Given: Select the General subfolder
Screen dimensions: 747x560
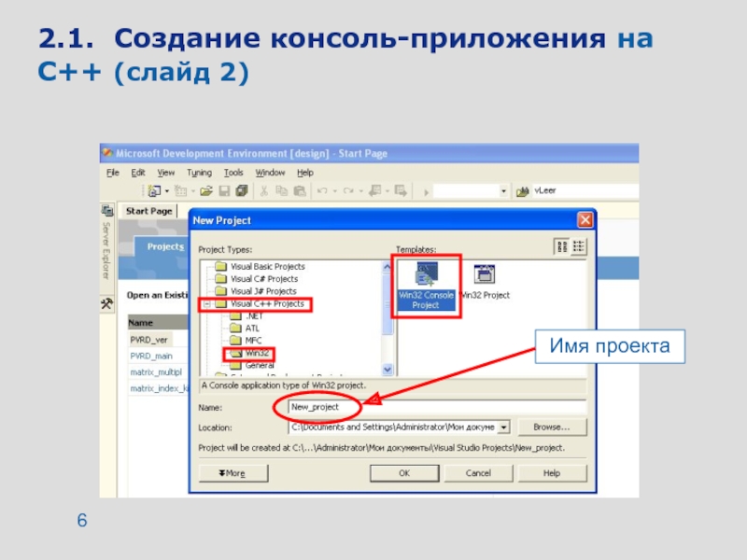Looking at the screenshot, I should pos(251,365).
